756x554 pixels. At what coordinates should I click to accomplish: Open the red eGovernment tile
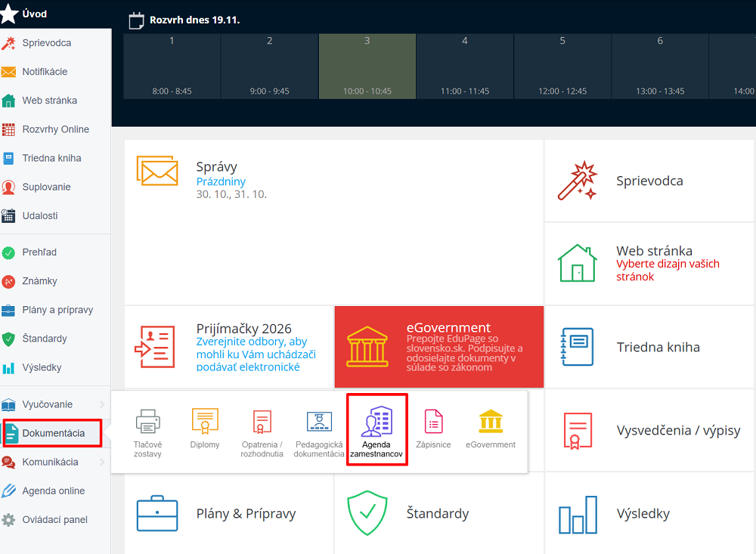coord(438,346)
